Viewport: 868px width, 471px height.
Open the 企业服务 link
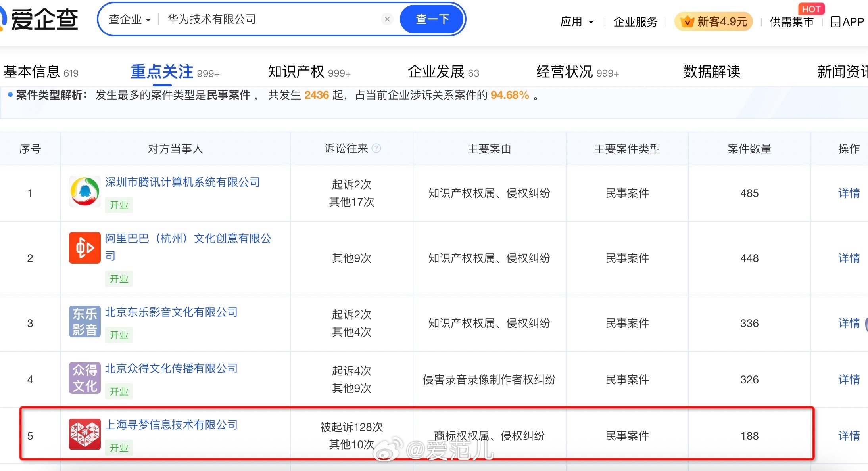[x=636, y=22]
